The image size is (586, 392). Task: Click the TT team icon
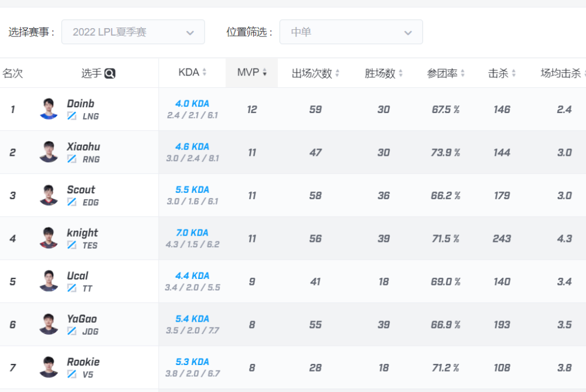71,288
